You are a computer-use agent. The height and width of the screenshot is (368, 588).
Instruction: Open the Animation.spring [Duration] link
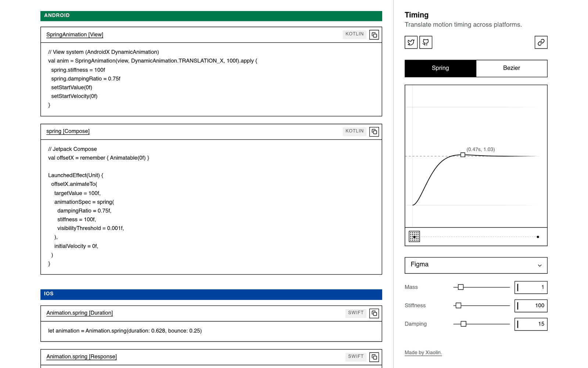point(79,313)
